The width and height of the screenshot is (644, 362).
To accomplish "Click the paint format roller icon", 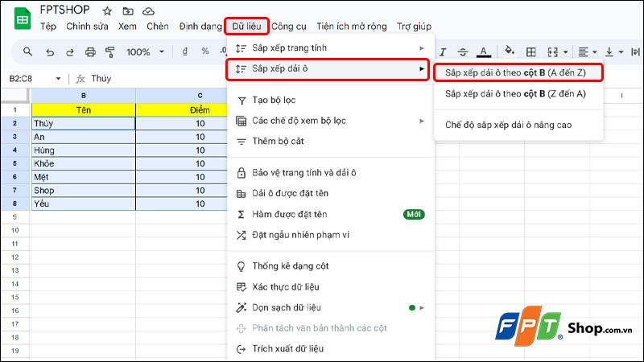I will (x=109, y=52).
